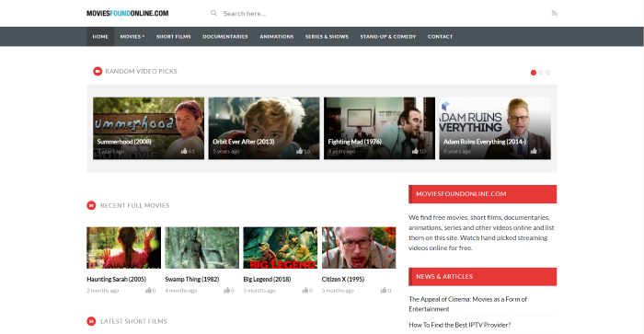Screen dimensions: 644x334
Task: Click thumbs-up icon under Big Legend
Action: [x=305, y=291]
